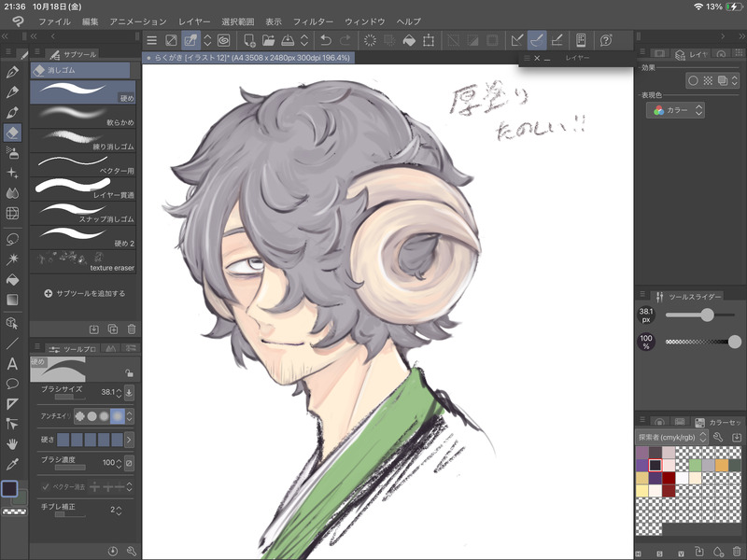Adjust stabilization 手ブレ補正 stepper arrows

coord(119,510)
